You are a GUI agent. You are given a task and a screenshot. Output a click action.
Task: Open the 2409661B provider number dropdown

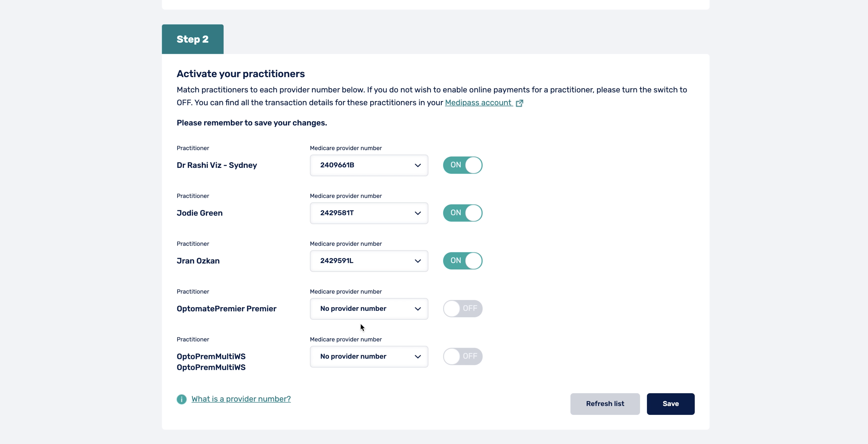[x=369, y=165]
